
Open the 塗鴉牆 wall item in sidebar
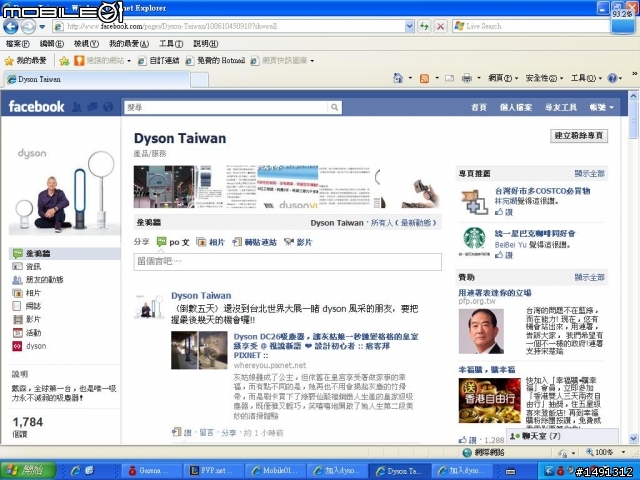pos(64,253)
